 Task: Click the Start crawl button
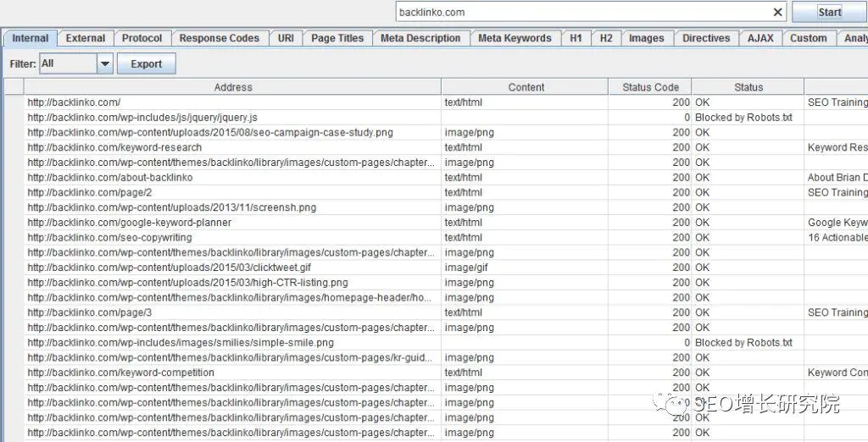pos(829,13)
